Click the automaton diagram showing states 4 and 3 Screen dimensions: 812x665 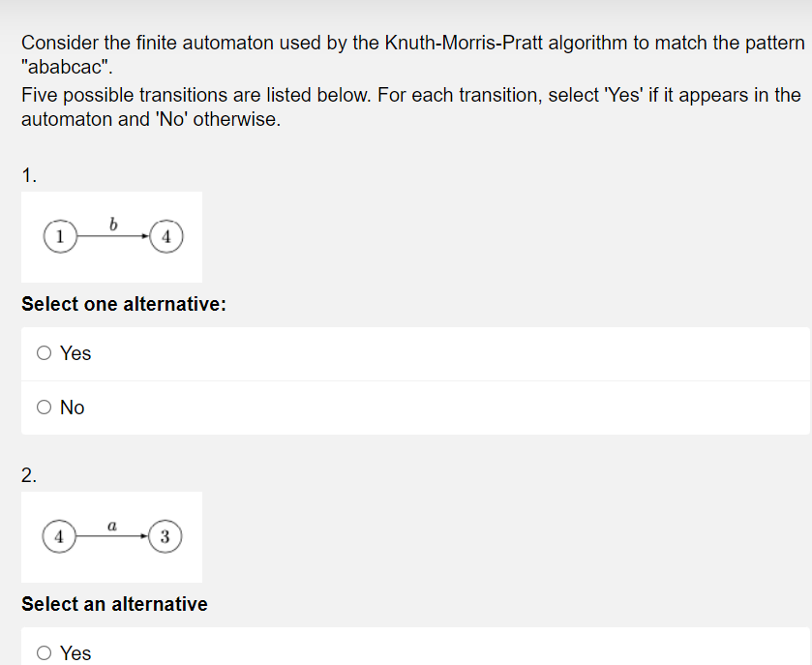(x=111, y=535)
